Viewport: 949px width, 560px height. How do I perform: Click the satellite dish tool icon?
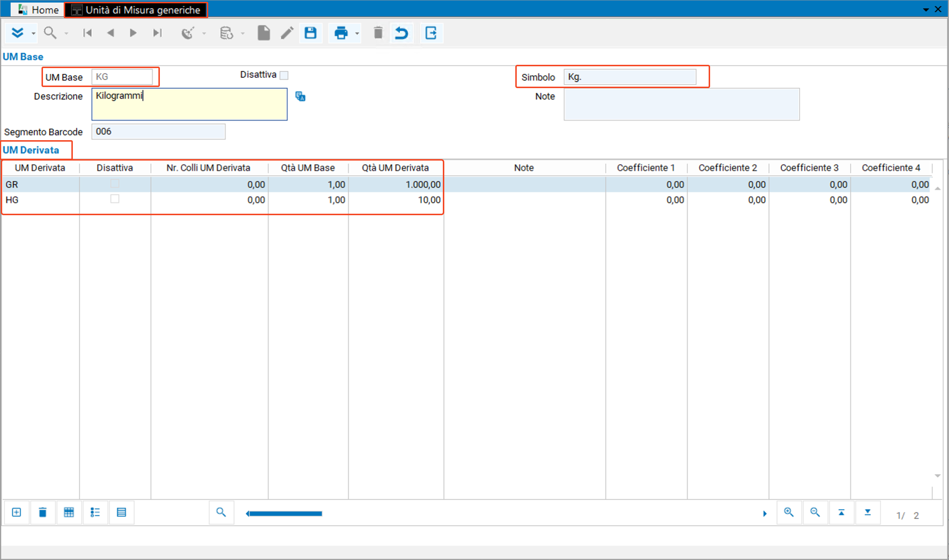[188, 33]
